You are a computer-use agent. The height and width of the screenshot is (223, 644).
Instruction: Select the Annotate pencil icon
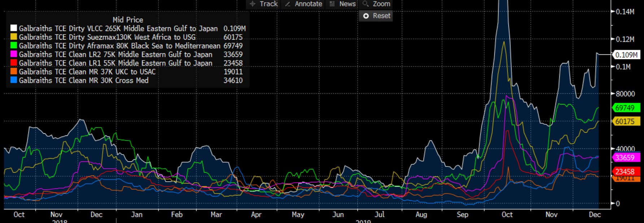point(288,4)
